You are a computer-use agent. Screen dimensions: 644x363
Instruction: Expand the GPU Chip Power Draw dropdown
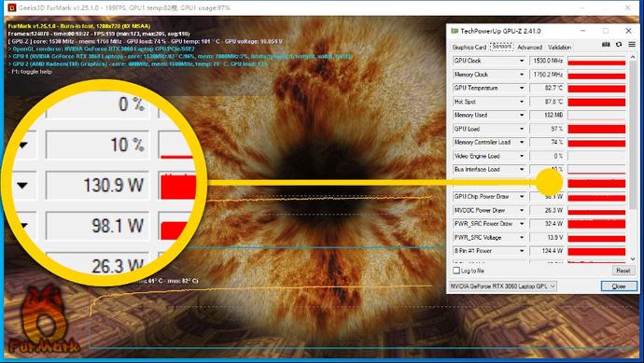point(522,197)
